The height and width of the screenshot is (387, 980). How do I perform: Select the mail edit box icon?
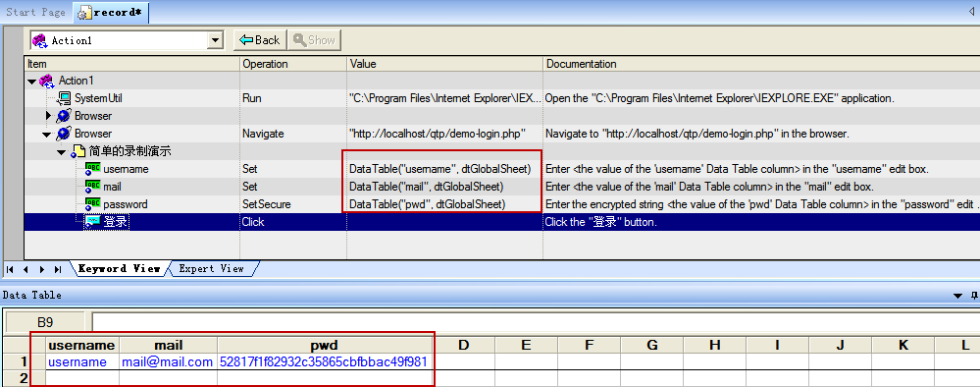(x=92, y=186)
